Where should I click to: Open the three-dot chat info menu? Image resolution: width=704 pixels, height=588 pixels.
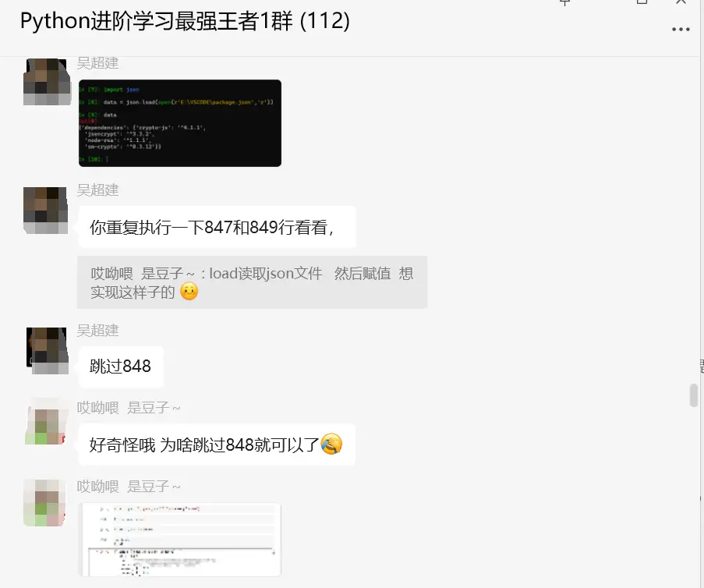(x=681, y=30)
